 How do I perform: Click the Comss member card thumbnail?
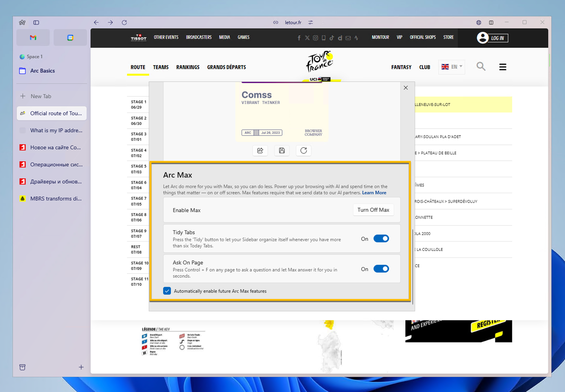282,112
